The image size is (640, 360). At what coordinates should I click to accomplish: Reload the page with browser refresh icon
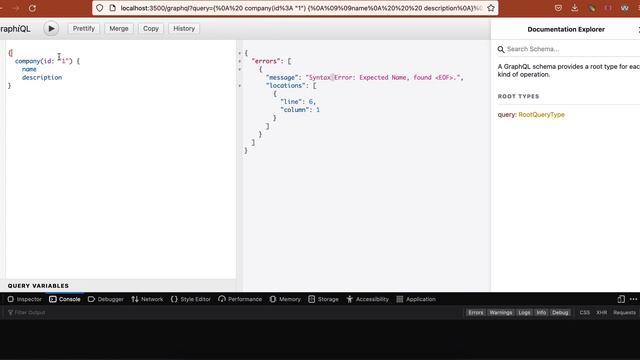32,8
